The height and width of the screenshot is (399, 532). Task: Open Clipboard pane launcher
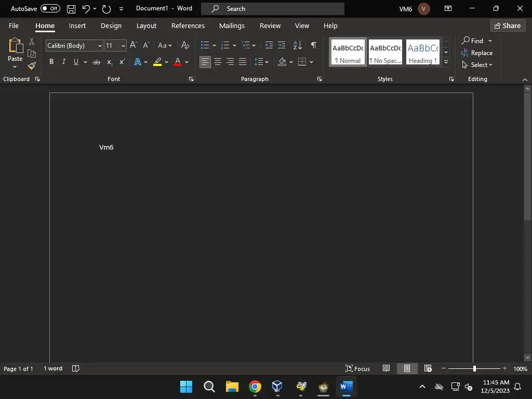pos(37,79)
